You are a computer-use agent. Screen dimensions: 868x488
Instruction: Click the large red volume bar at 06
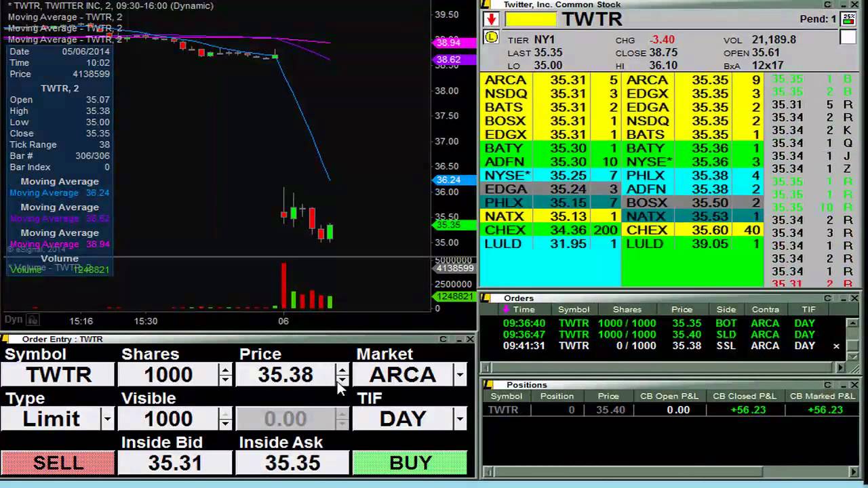283,285
